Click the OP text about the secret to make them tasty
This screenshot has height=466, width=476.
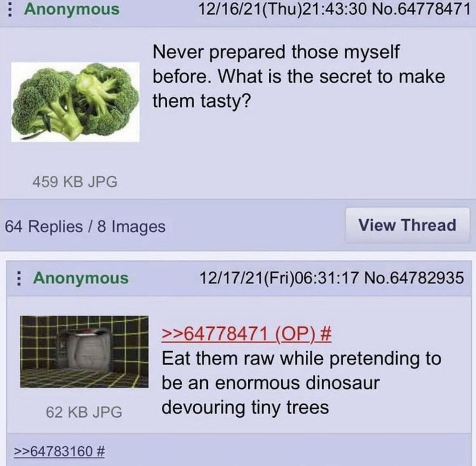pos(299,77)
